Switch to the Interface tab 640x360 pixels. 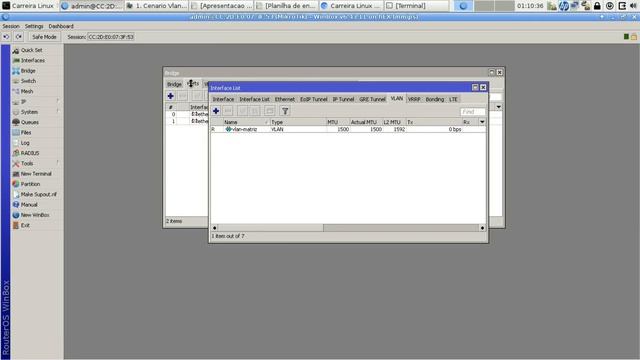click(223, 99)
